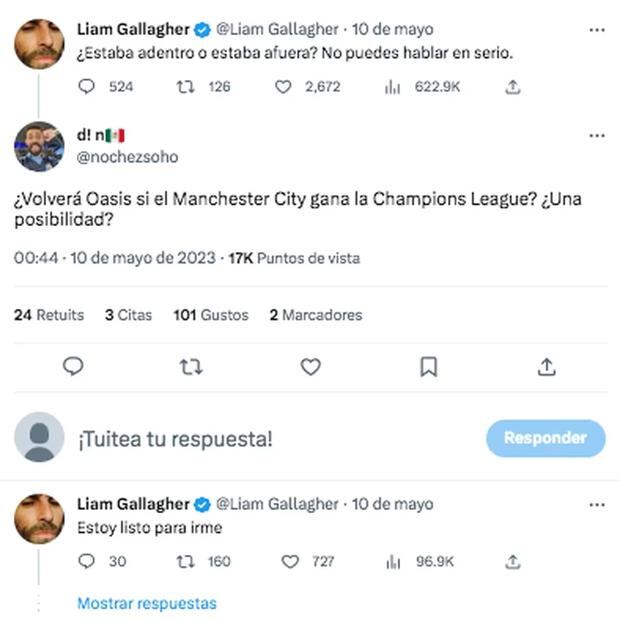Share the top tweet with share icon
The width and height of the screenshot is (620, 620).
click(513, 87)
